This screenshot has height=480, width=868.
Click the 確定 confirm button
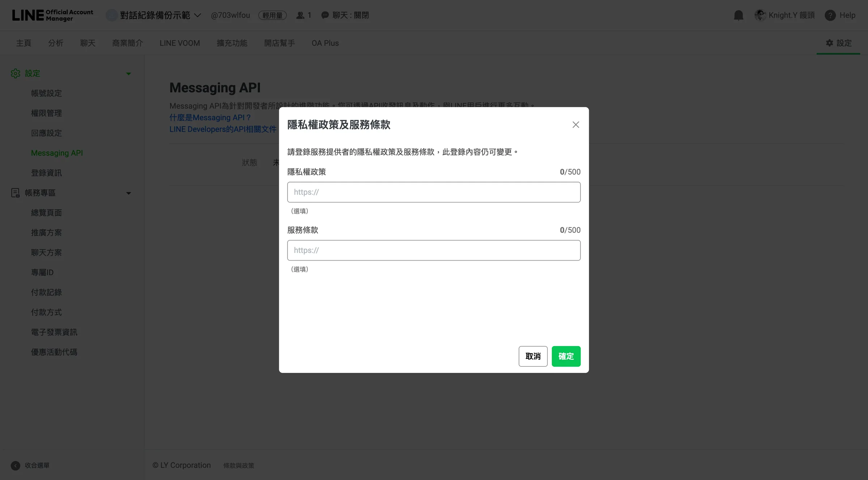tap(566, 356)
